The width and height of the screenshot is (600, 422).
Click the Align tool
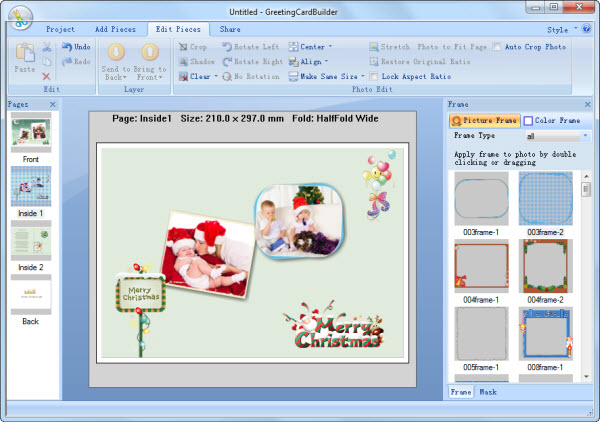tap(305, 61)
